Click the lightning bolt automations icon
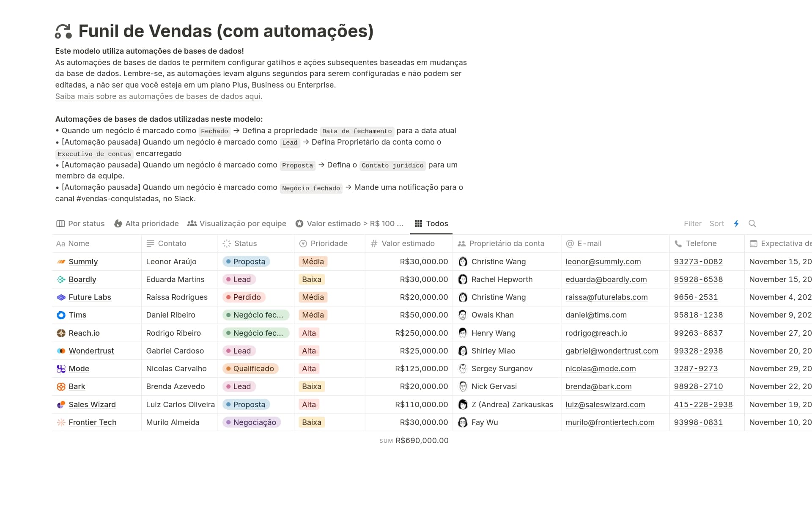This screenshot has width=812, height=507. tap(736, 224)
